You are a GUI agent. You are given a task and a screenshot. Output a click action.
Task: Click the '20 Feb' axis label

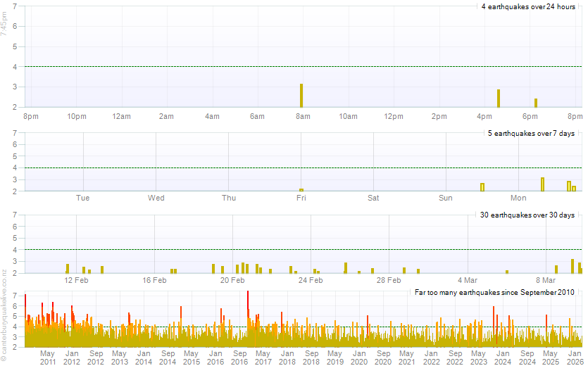[x=232, y=280]
